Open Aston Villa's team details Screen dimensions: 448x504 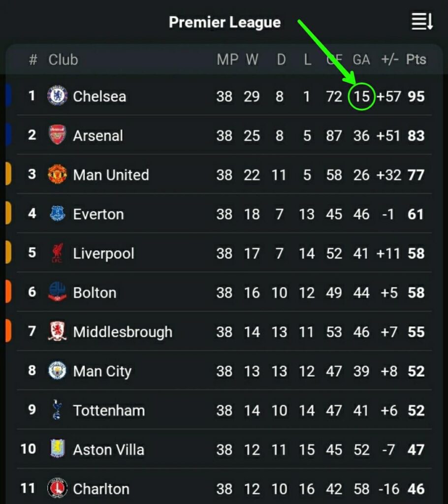(109, 449)
